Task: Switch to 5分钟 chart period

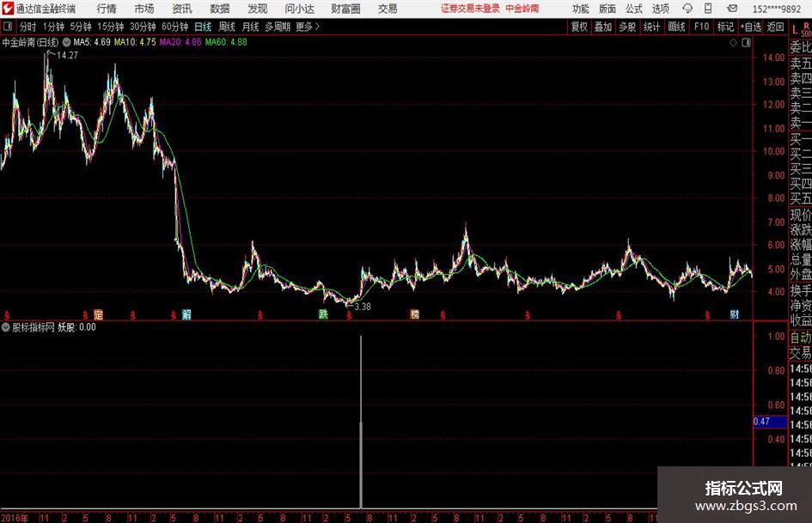Action: (80, 27)
